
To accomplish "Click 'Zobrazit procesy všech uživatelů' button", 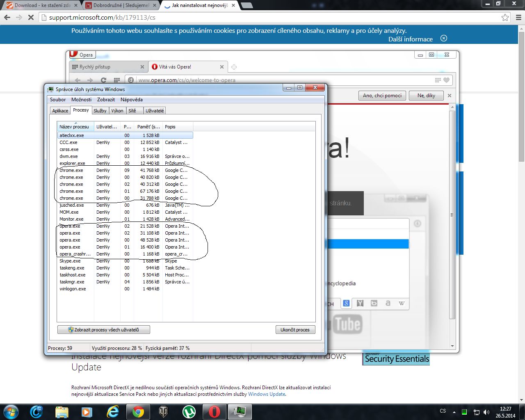I will (x=104, y=330).
